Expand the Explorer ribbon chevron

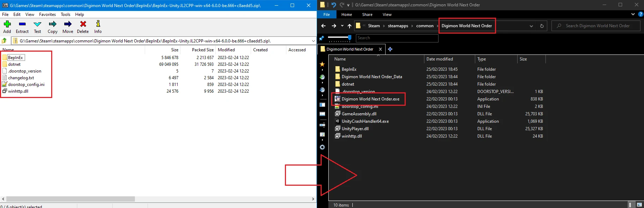633,14
